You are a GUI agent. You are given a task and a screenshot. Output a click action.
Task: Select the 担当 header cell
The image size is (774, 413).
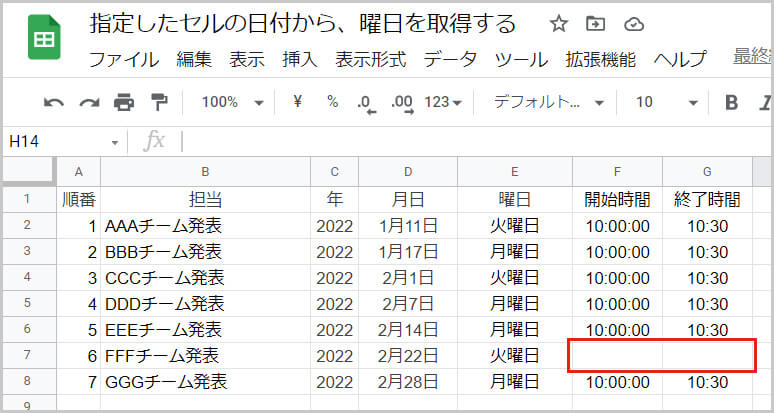pos(205,200)
